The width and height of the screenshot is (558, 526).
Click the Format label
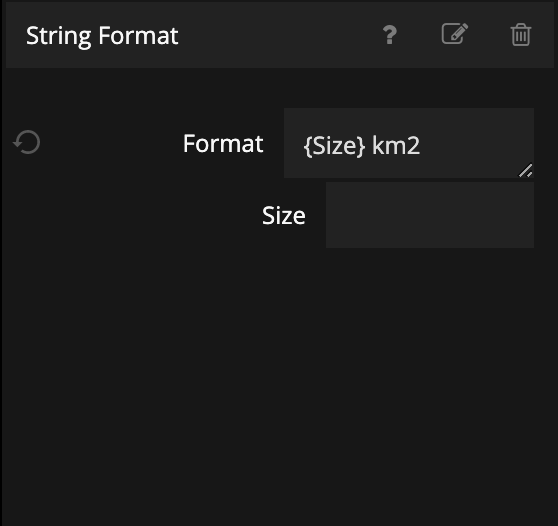point(223,143)
